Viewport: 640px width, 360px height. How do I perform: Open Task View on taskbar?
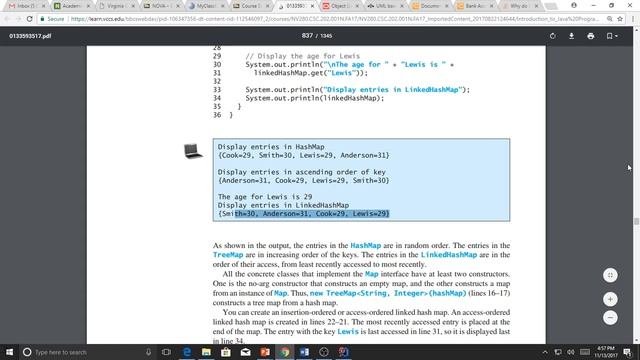(x=166, y=352)
